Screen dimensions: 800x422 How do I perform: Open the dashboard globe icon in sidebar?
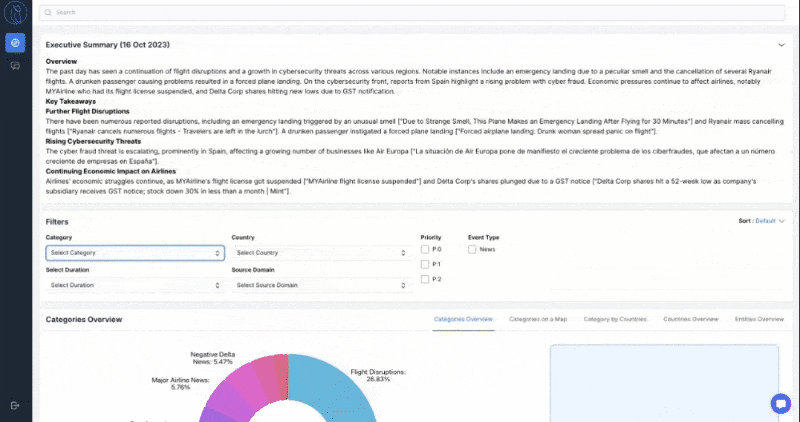click(x=15, y=43)
